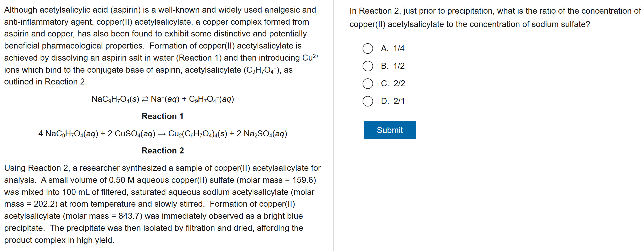Click the bold 'Reaction 1' caption
The width and height of the screenshot is (644, 251).
[162, 116]
